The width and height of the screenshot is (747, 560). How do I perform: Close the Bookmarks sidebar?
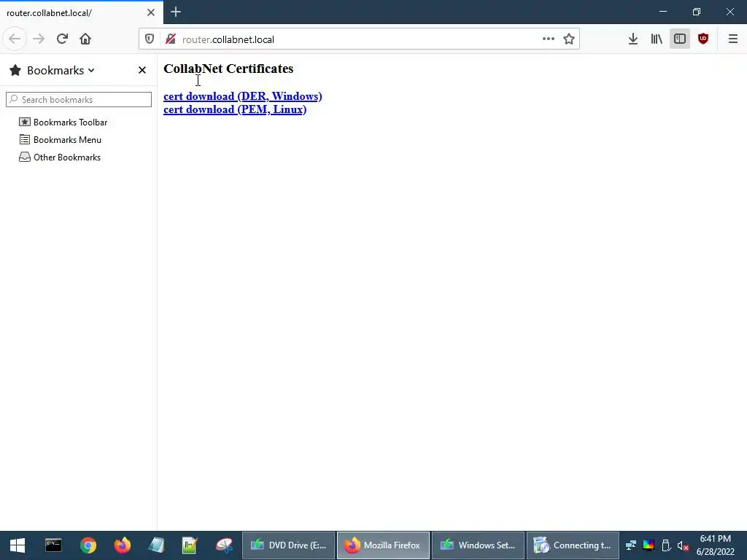coord(142,71)
